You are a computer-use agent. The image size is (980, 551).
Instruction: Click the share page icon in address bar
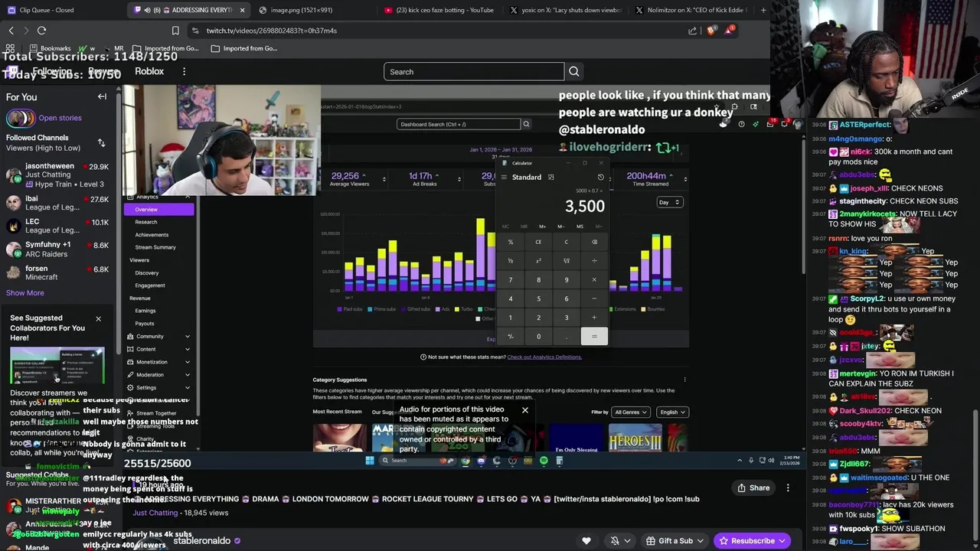tap(692, 31)
